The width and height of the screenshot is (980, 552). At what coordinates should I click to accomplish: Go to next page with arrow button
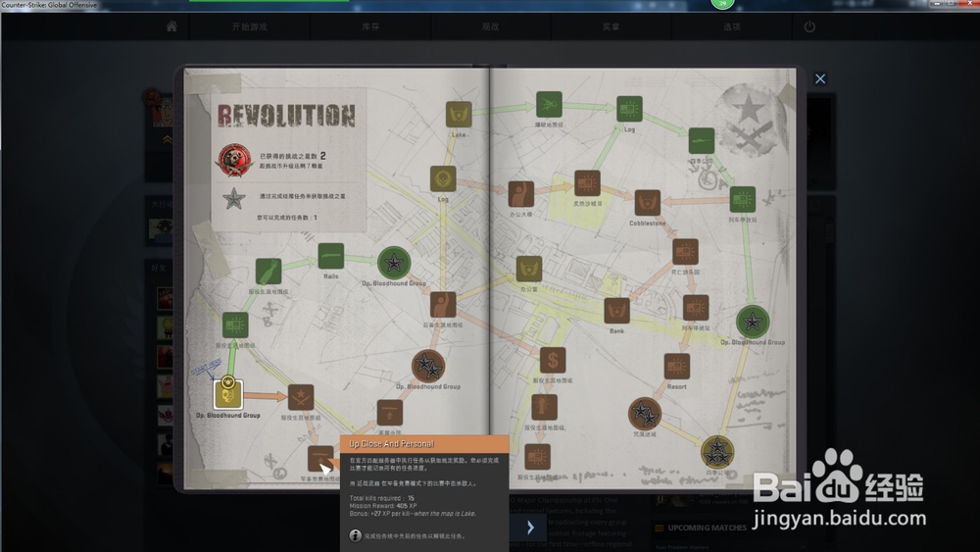tap(529, 527)
